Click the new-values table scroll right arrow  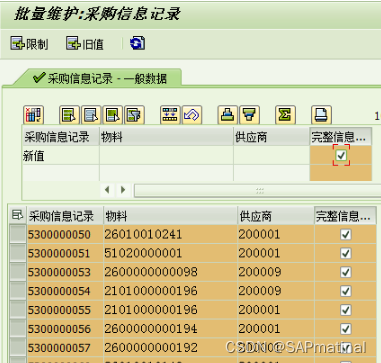pyautogui.click(x=123, y=190)
